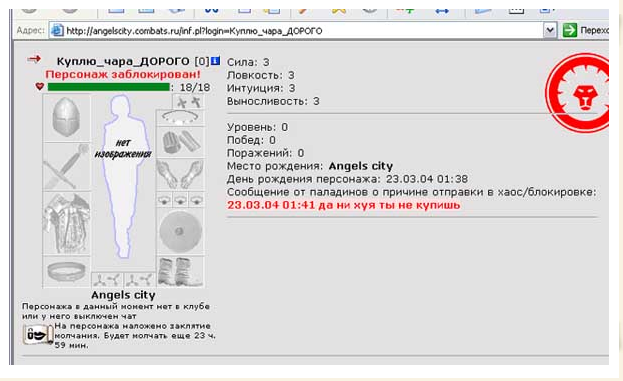The image size is (623, 381).
Task: Select the body armor slot
Action: pos(66,223)
